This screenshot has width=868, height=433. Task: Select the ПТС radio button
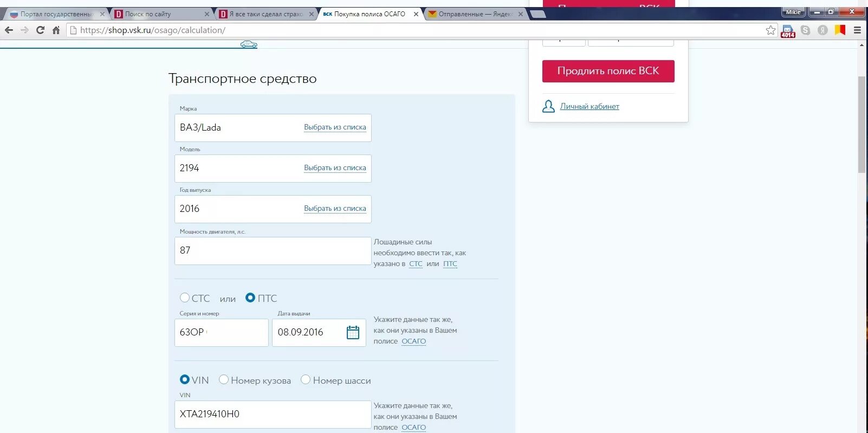(250, 298)
